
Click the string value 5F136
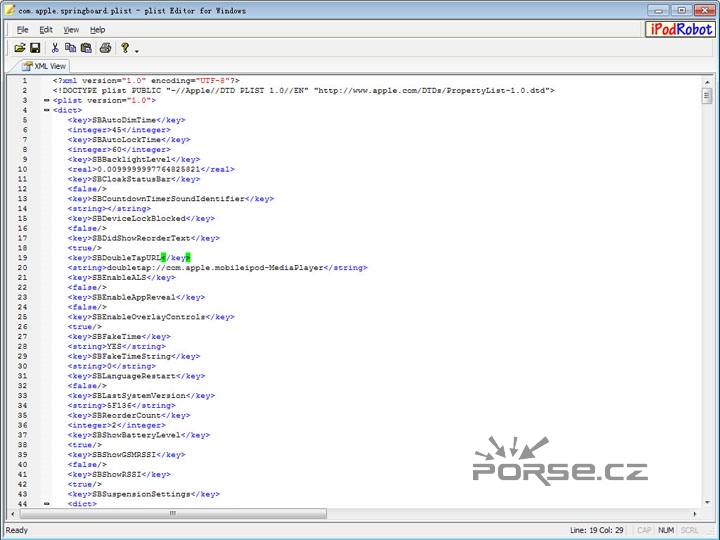coord(119,406)
